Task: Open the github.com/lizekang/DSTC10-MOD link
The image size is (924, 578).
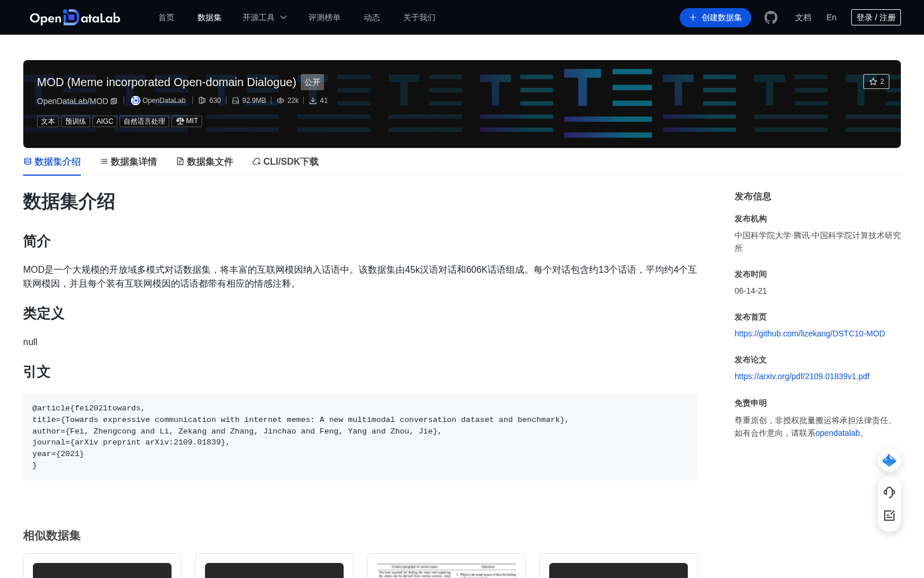Action: pyautogui.click(x=810, y=334)
